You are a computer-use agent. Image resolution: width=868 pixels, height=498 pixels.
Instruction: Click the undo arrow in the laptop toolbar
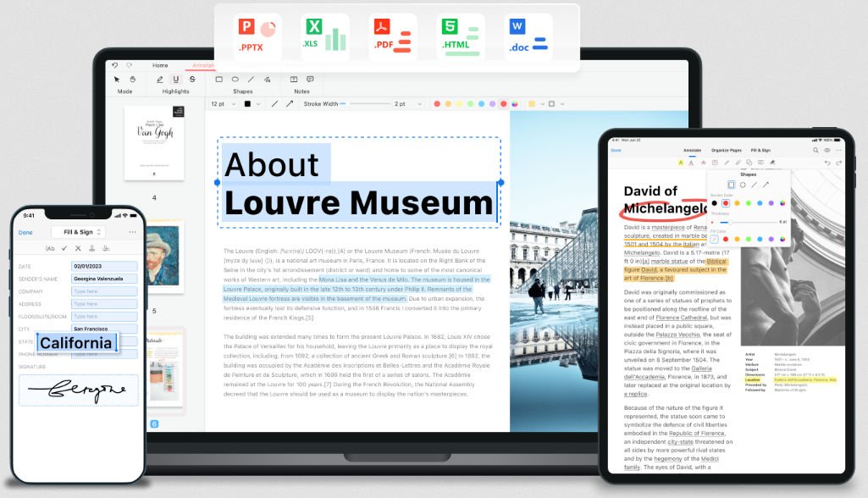pyautogui.click(x=114, y=65)
